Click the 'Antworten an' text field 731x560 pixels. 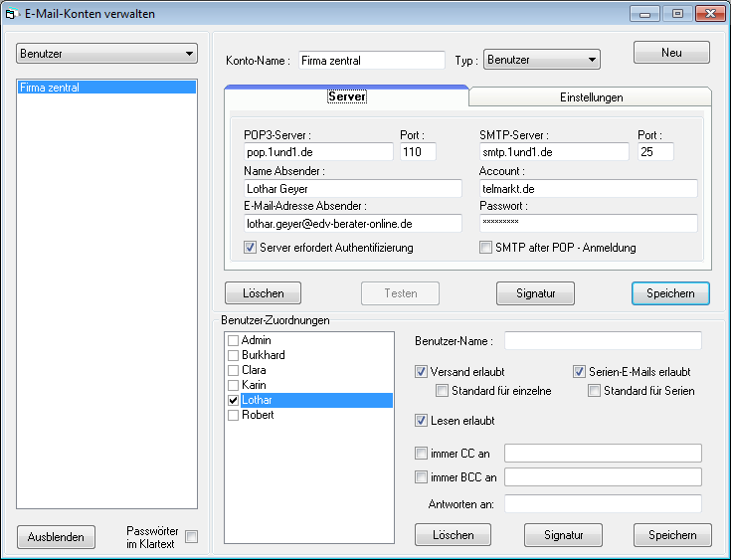[x=603, y=503]
